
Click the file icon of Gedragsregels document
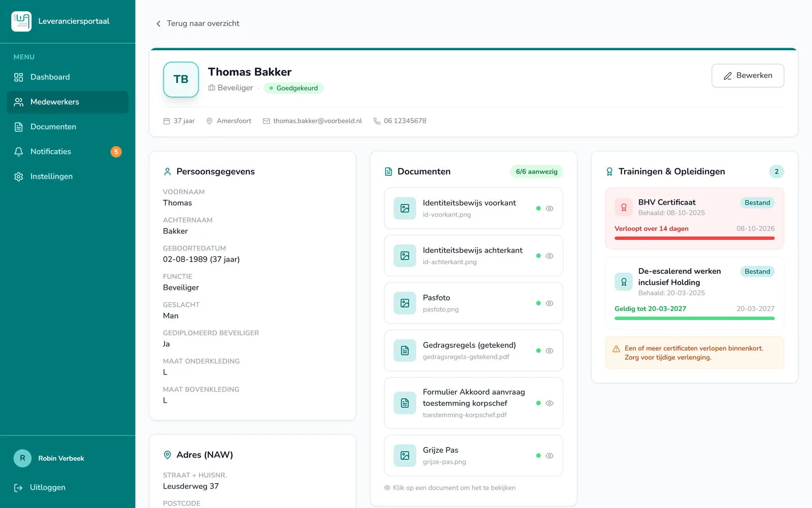point(405,351)
